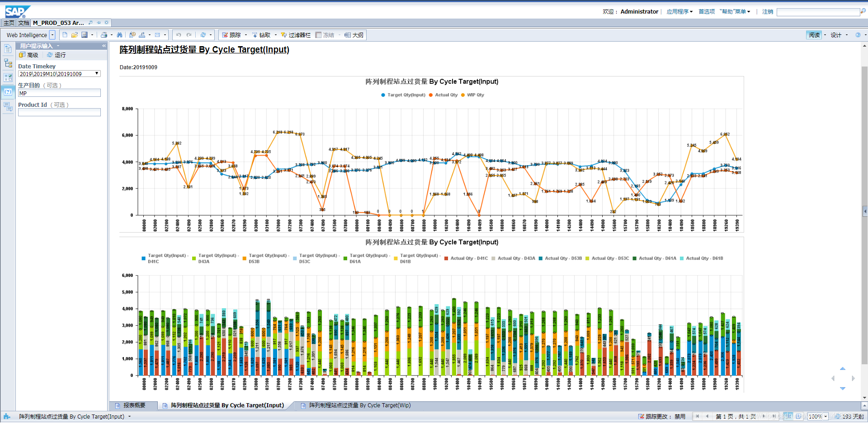Open the report summary side-panel icon

8,49
